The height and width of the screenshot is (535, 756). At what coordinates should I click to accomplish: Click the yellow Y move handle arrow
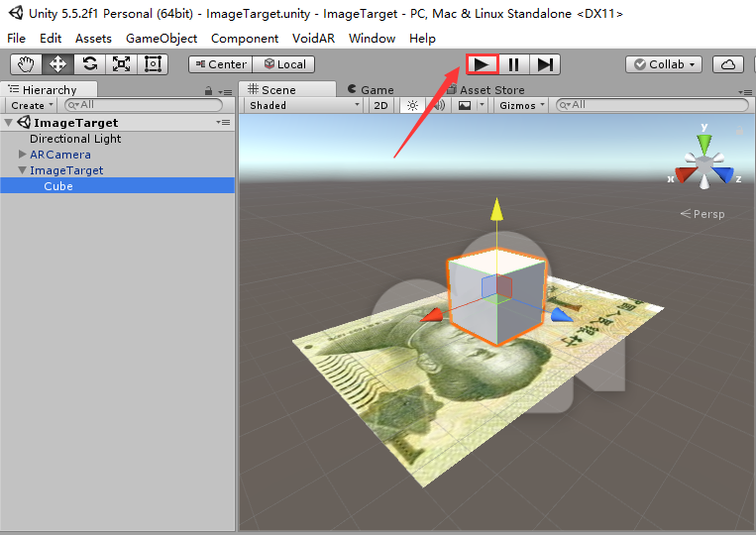click(x=496, y=209)
